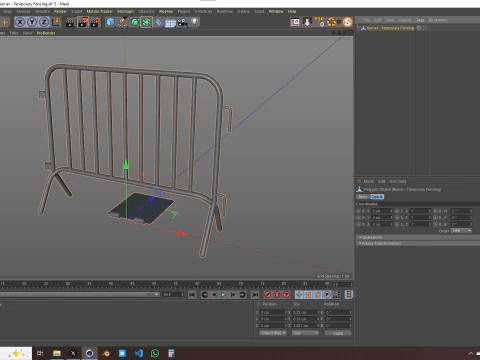Switch the coordinate system icon
480x360 pixels.
[56, 22]
